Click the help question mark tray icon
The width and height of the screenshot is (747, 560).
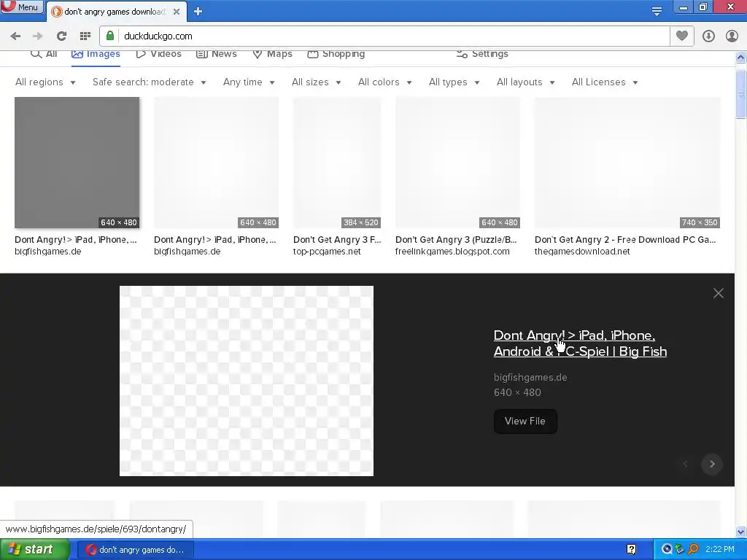click(x=631, y=550)
